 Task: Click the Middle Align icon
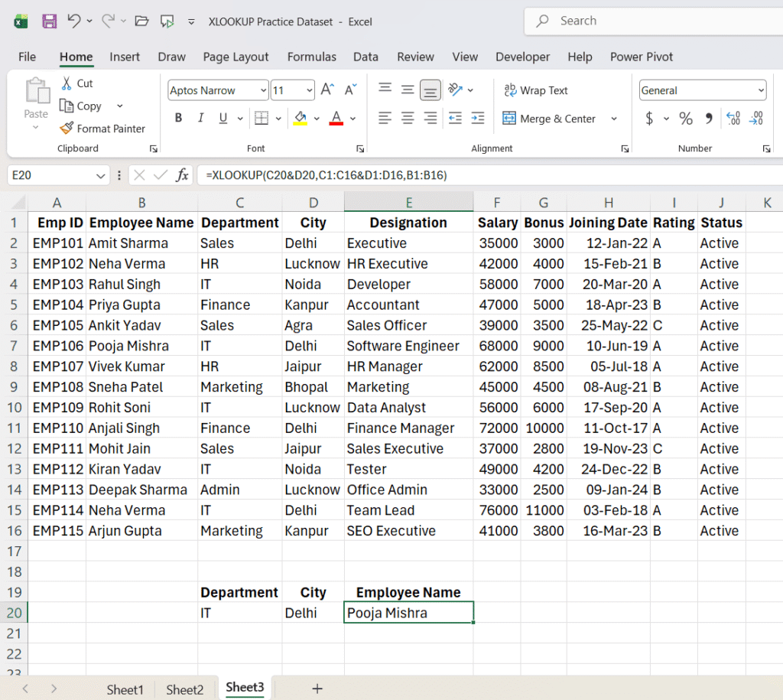(x=408, y=90)
